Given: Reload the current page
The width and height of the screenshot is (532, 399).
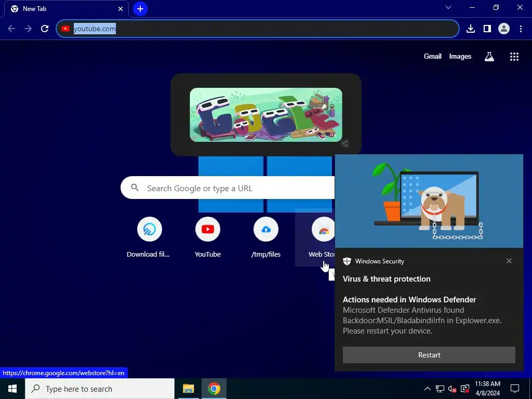Looking at the screenshot, I should pos(45,29).
